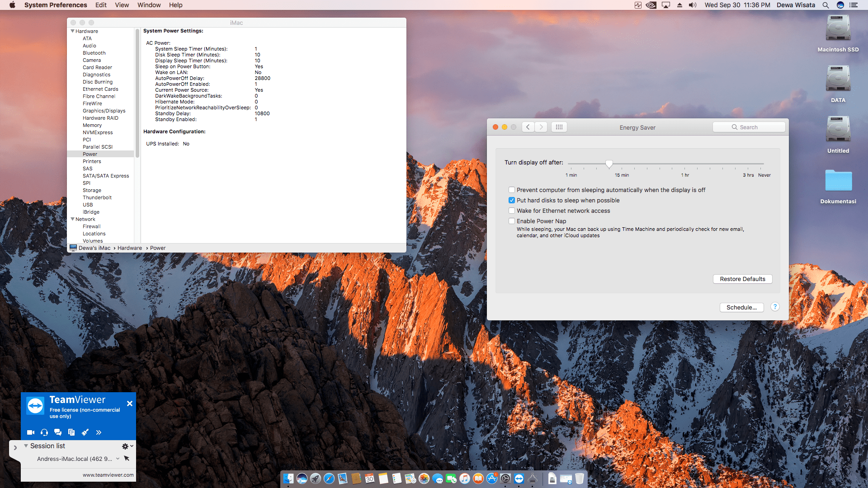This screenshot has height=488, width=868.
Task: Show all preferences grid button
Action: 559,127
